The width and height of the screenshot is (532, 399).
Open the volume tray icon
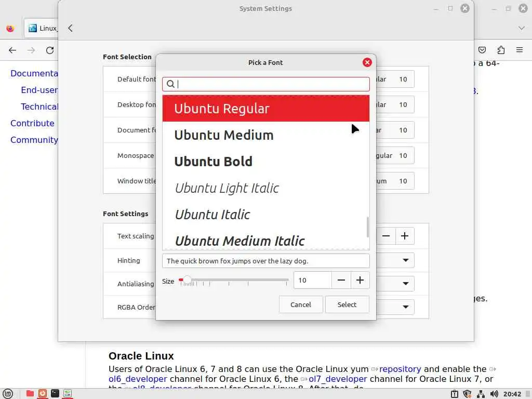pos(494,394)
